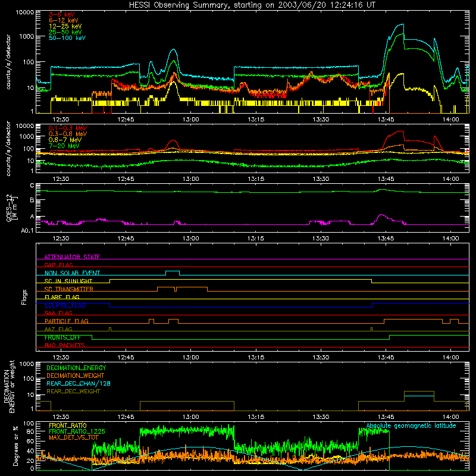Click the DECIMATION ENERGY or weight axis title
The width and height of the screenshot is (476, 476).
[9, 387]
